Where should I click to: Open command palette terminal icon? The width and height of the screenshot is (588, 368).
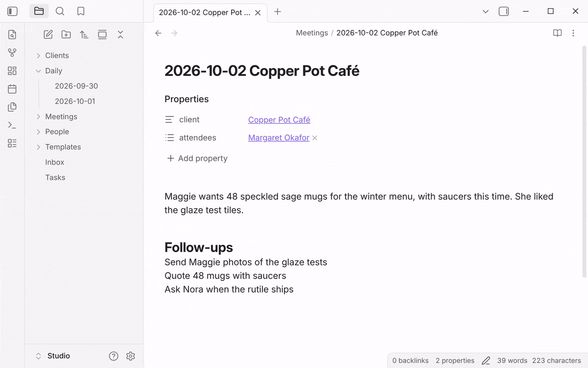click(x=12, y=125)
